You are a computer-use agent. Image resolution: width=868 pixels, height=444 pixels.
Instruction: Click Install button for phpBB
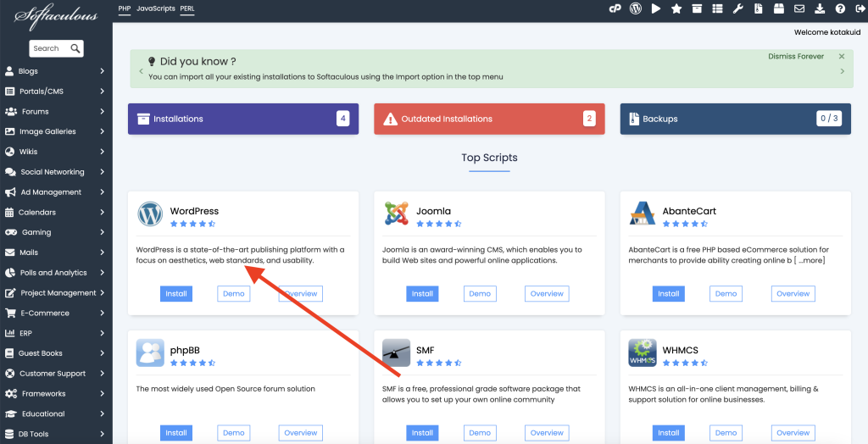coord(176,433)
